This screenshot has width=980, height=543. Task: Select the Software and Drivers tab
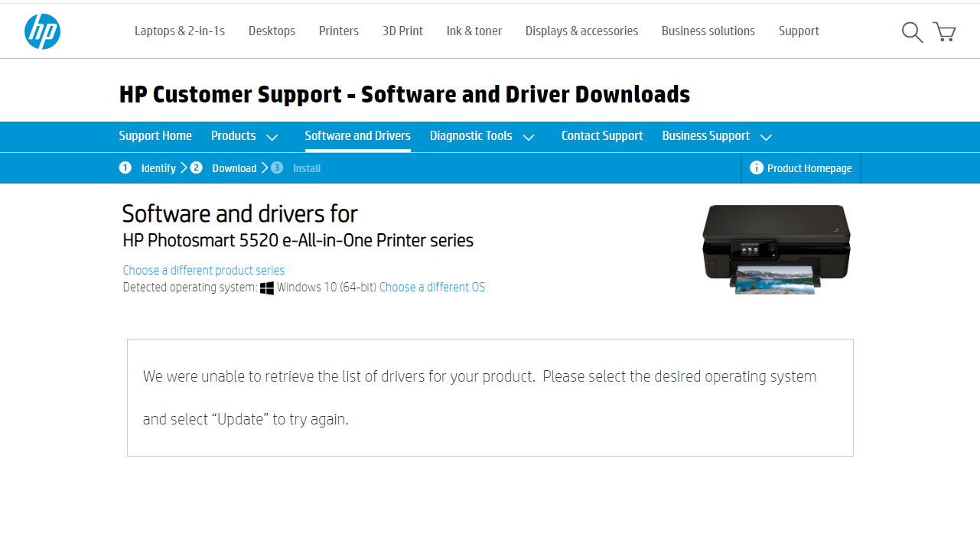(x=357, y=135)
